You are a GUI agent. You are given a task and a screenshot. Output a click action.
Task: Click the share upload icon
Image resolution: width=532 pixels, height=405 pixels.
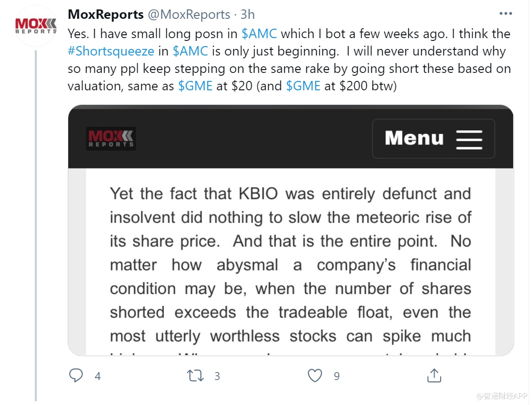point(434,375)
